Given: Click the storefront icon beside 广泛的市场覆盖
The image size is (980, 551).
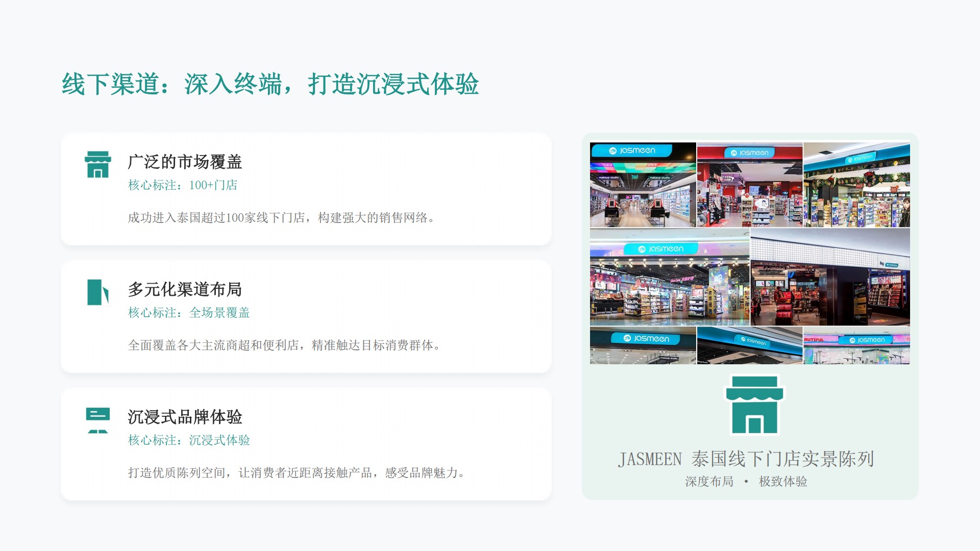Looking at the screenshot, I should tap(97, 164).
